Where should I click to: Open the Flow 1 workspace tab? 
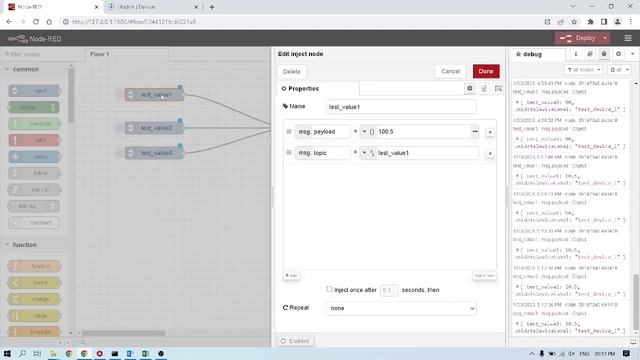(127, 54)
